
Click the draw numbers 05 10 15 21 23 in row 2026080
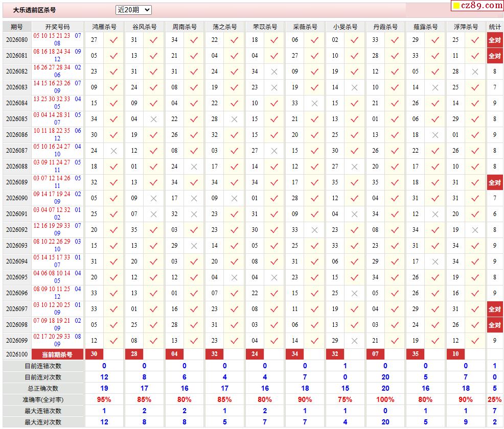pos(52,36)
